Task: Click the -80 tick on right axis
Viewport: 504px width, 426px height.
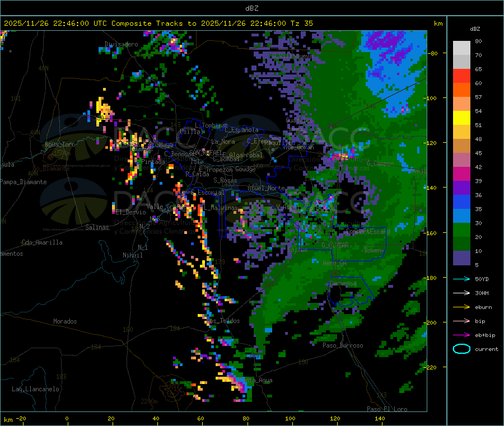Action: pos(432,53)
